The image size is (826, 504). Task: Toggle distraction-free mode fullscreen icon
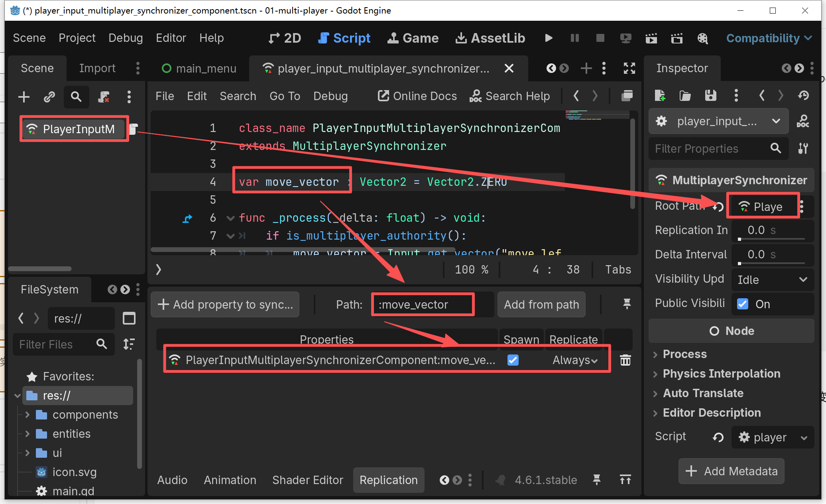(629, 68)
